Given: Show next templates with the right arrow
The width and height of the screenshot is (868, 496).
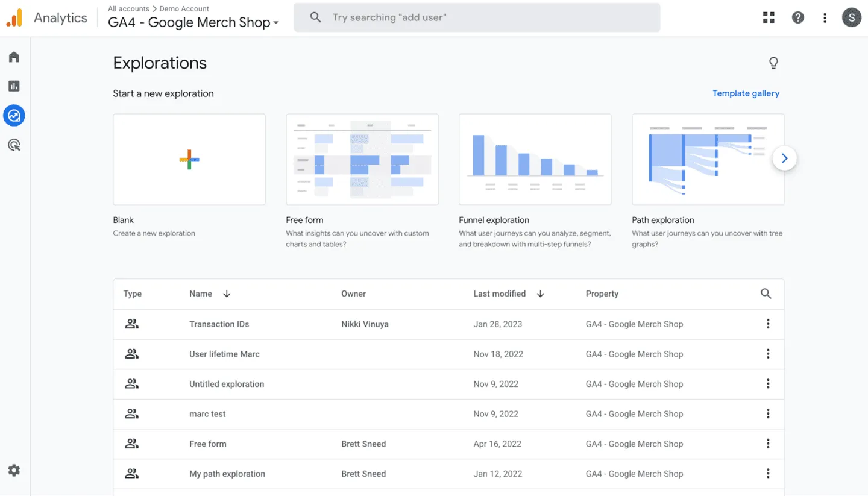Looking at the screenshot, I should coord(784,159).
